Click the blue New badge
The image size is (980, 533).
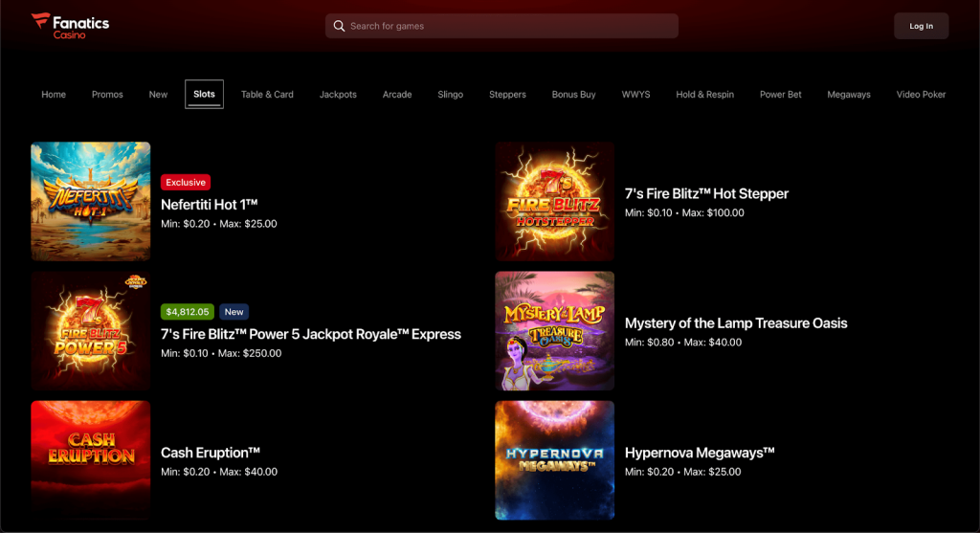click(234, 312)
